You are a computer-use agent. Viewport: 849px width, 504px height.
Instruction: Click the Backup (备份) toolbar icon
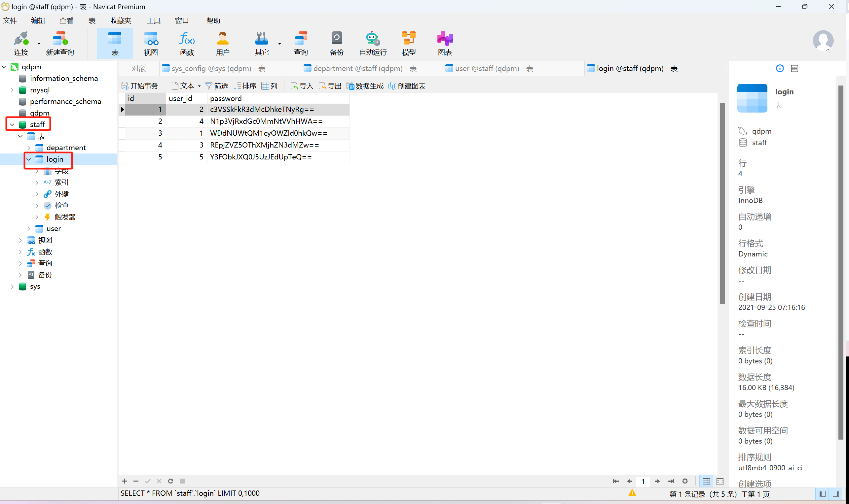[337, 43]
